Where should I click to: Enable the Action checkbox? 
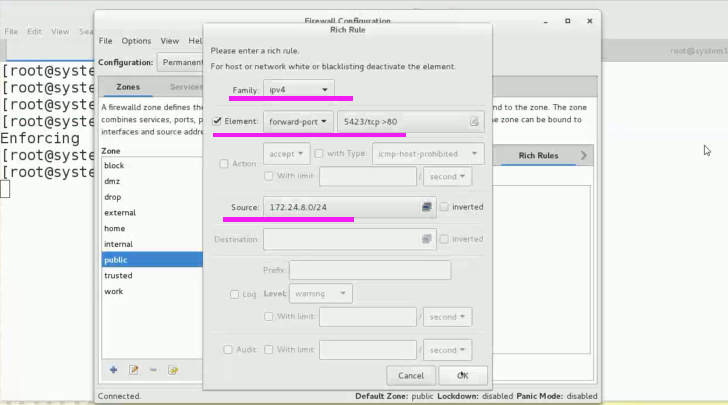coord(224,163)
